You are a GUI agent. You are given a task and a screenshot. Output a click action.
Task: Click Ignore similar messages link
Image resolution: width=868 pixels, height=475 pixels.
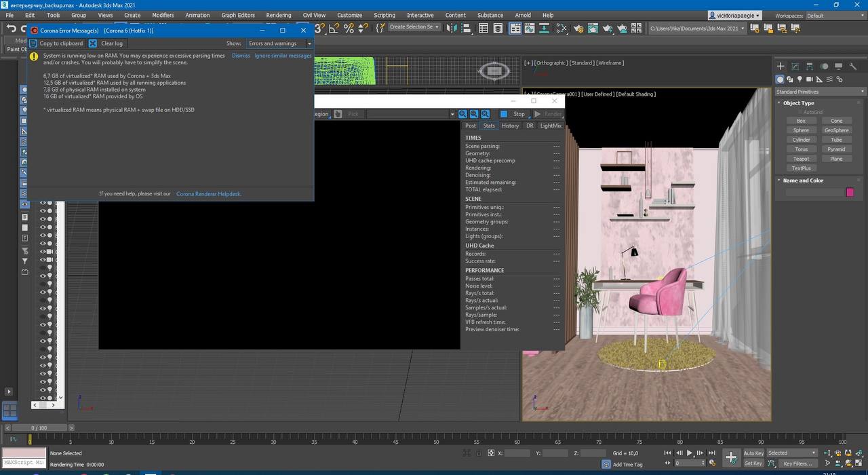tap(283, 56)
